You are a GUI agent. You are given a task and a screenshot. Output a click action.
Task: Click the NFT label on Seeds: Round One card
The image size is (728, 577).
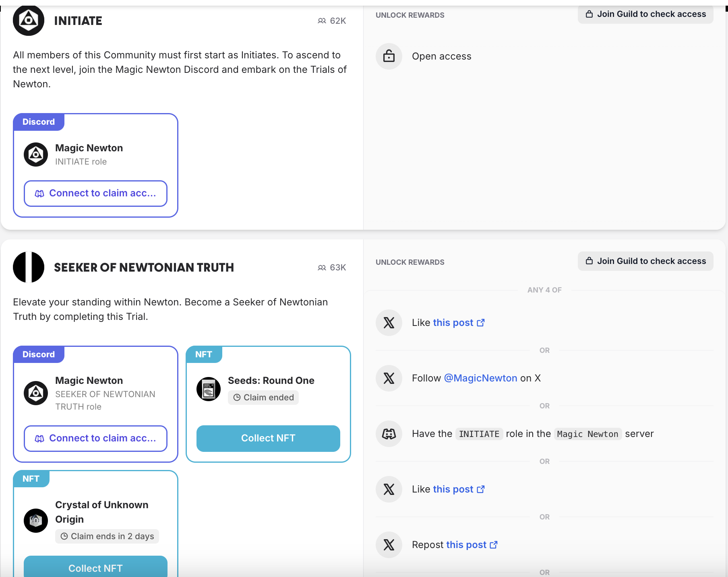click(x=204, y=354)
